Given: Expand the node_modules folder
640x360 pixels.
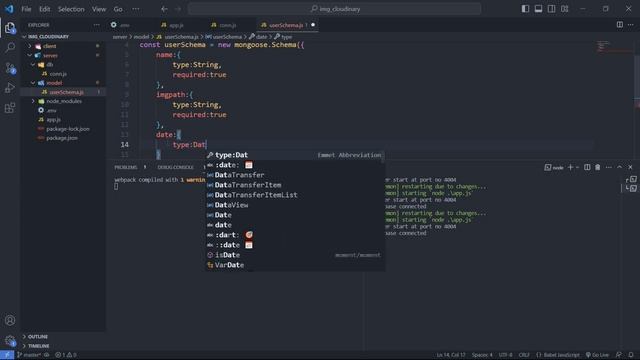Looking at the screenshot, I should click(63, 101).
